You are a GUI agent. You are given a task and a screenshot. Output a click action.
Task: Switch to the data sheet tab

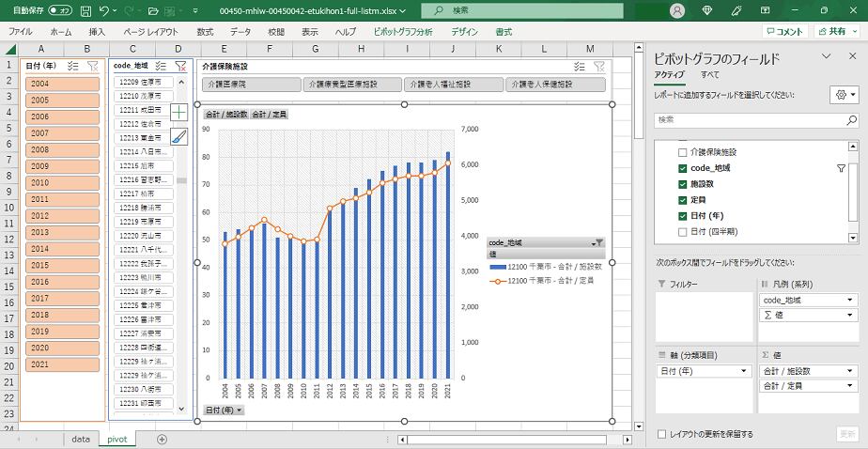click(81, 439)
